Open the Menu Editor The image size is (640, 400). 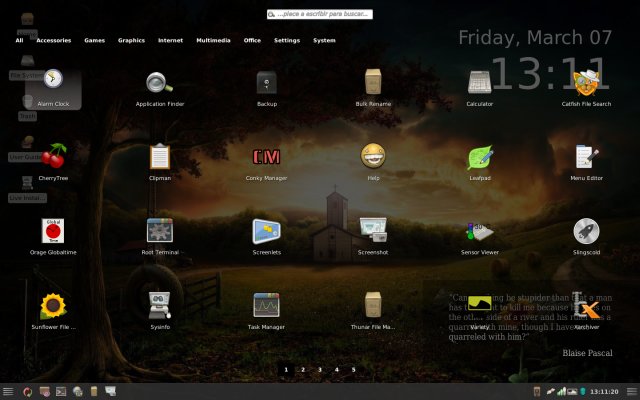pos(587,162)
